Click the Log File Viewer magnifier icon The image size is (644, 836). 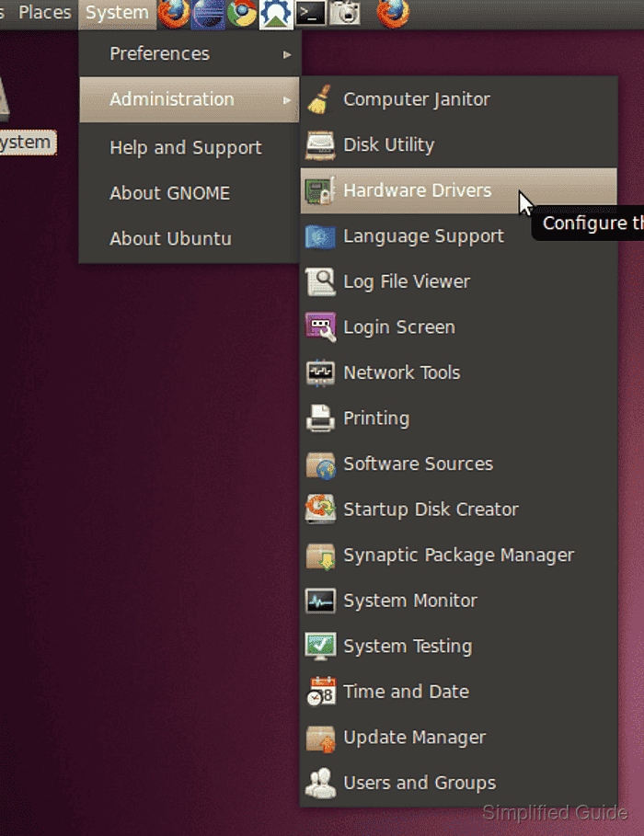point(319,282)
